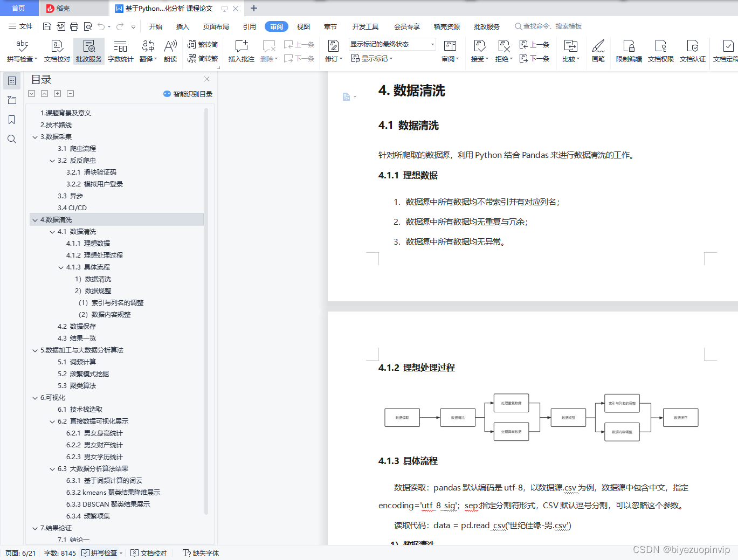The width and height of the screenshot is (738, 560).
Task: Open the 显示标记 dropdown
Action: (372, 58)
